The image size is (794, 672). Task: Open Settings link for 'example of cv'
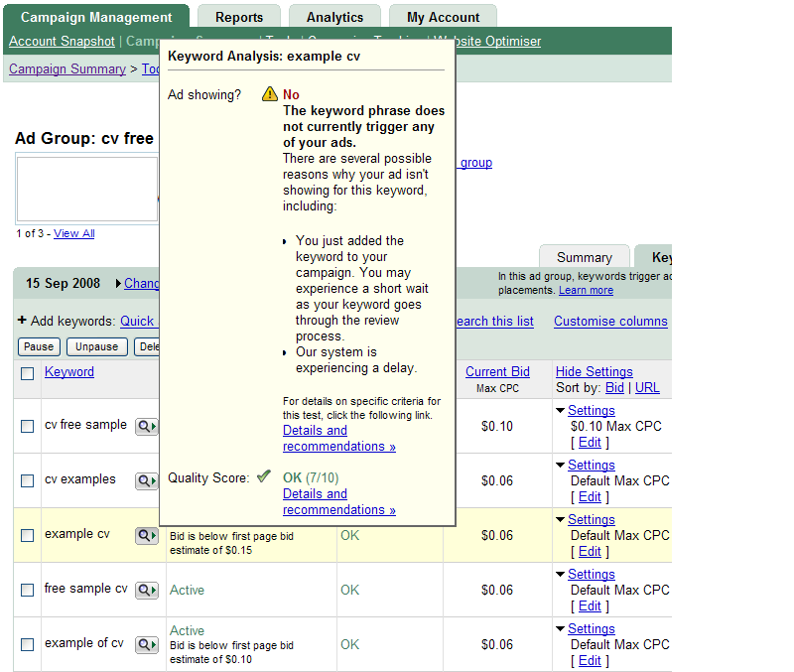point(592,629)
